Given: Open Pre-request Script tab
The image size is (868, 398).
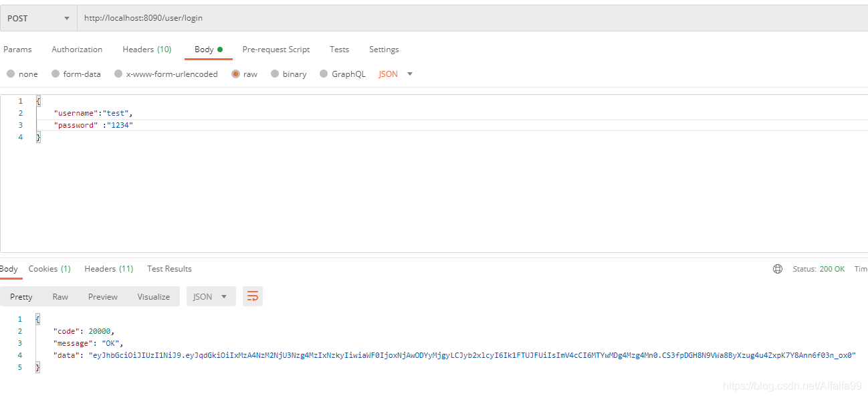Looking at the screenshot, I should pos(276,49).
